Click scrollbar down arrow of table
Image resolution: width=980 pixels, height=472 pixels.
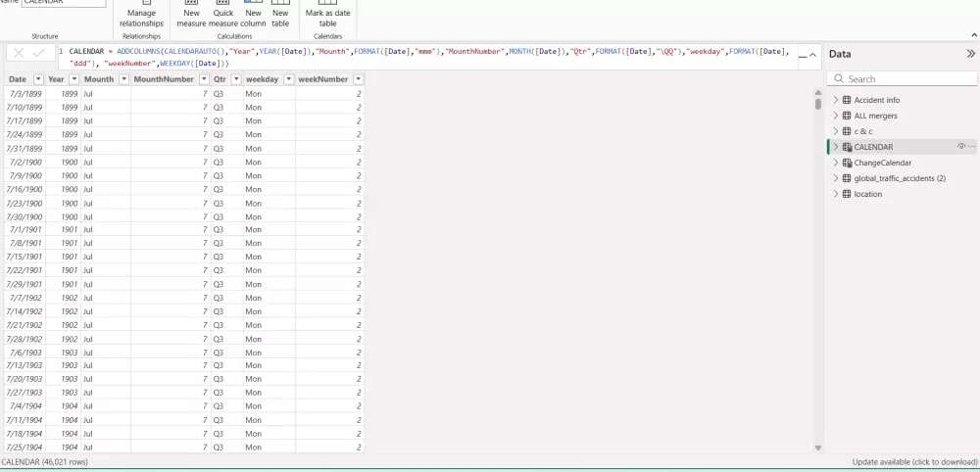point(818,448)
